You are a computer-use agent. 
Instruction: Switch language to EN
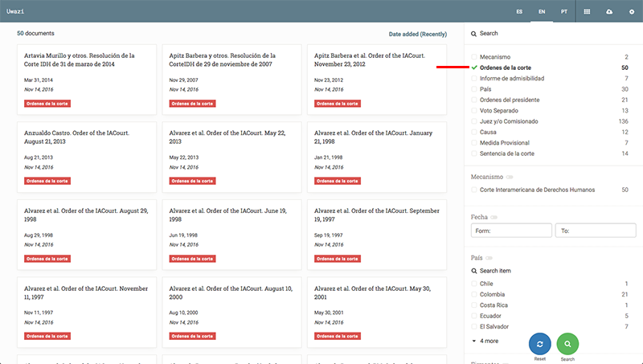point(542,11)
